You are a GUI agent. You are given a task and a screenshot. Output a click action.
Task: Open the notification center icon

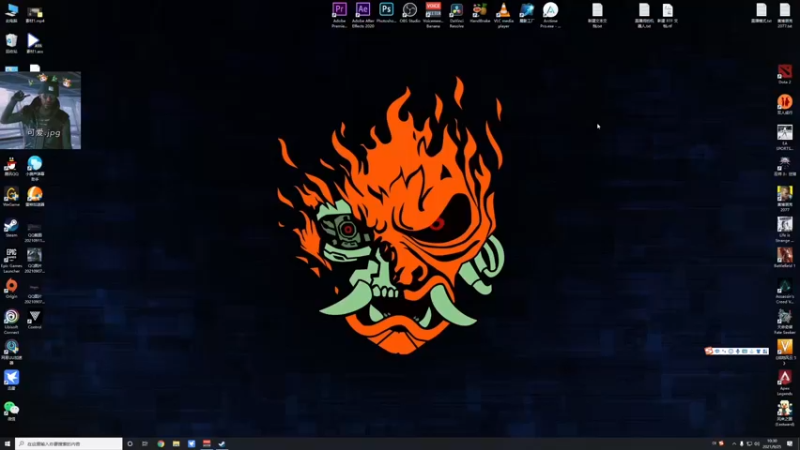click(790, 444)
